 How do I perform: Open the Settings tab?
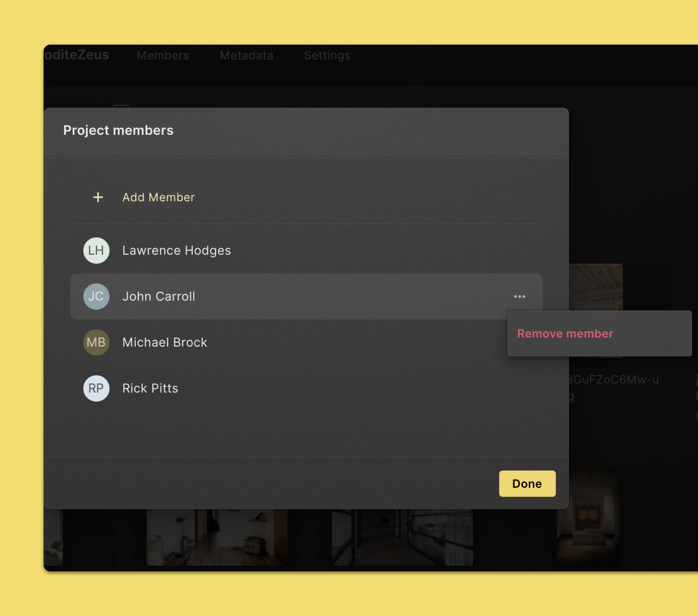point(327,55)
